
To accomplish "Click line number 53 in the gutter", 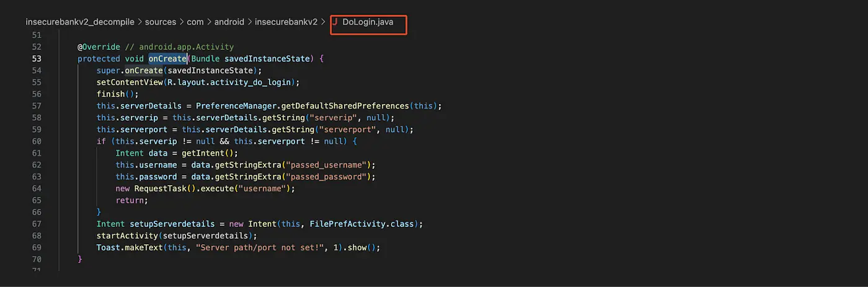I will click(x=36, y=59).
